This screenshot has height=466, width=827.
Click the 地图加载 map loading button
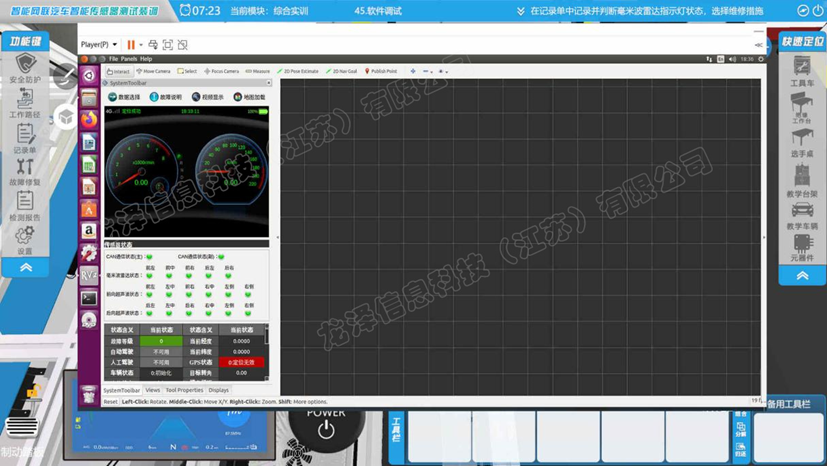point(249,97)
